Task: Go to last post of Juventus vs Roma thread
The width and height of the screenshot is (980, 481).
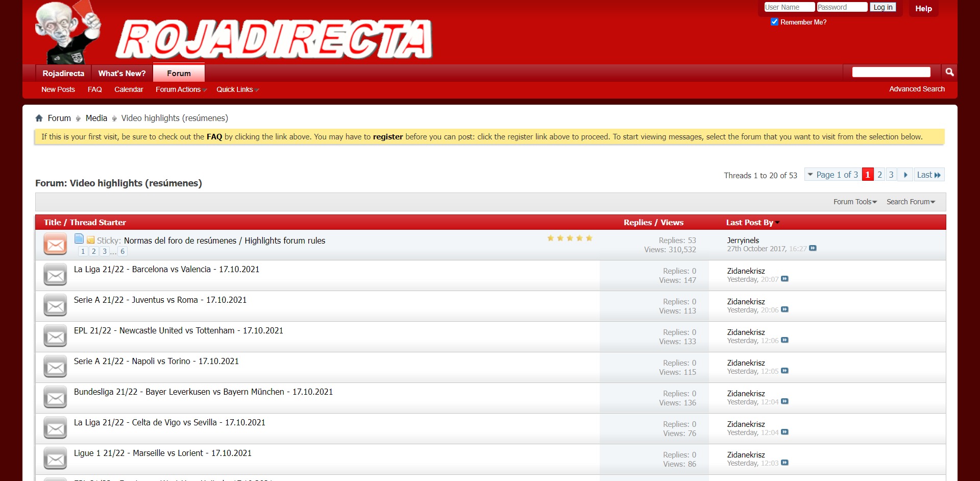Action: [x=785, y=310]
